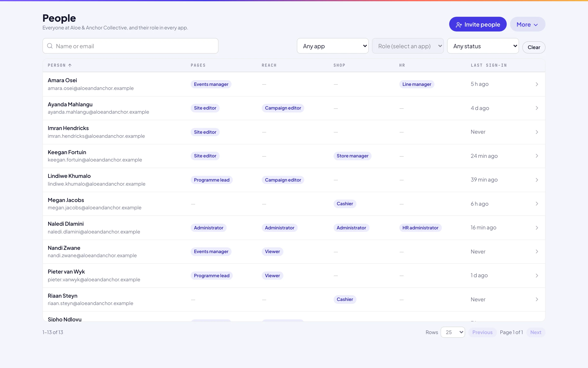Click the Next page button
Screen dimensions: 588x368
[x=536, y=332]
